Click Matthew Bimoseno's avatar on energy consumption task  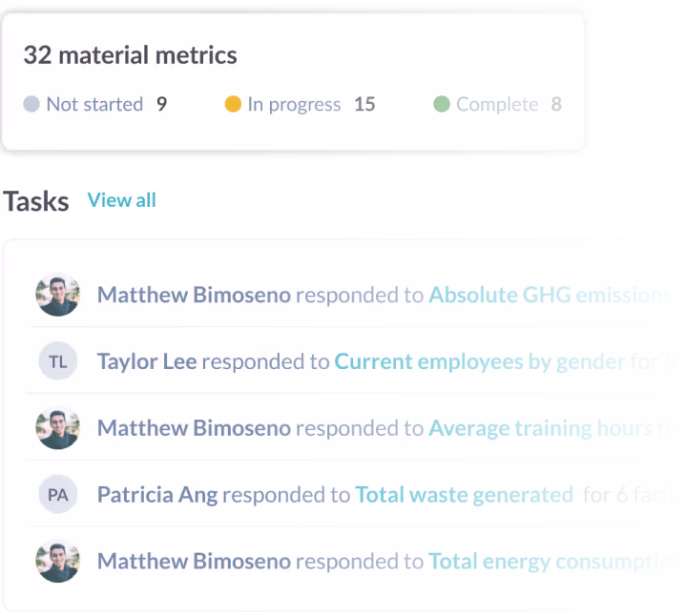(58, 561)
